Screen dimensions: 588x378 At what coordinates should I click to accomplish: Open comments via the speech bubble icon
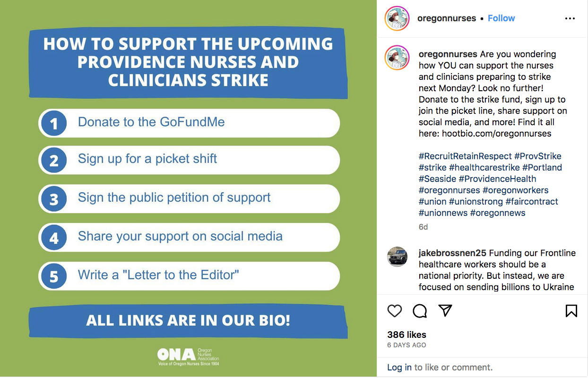click(420, 310)
